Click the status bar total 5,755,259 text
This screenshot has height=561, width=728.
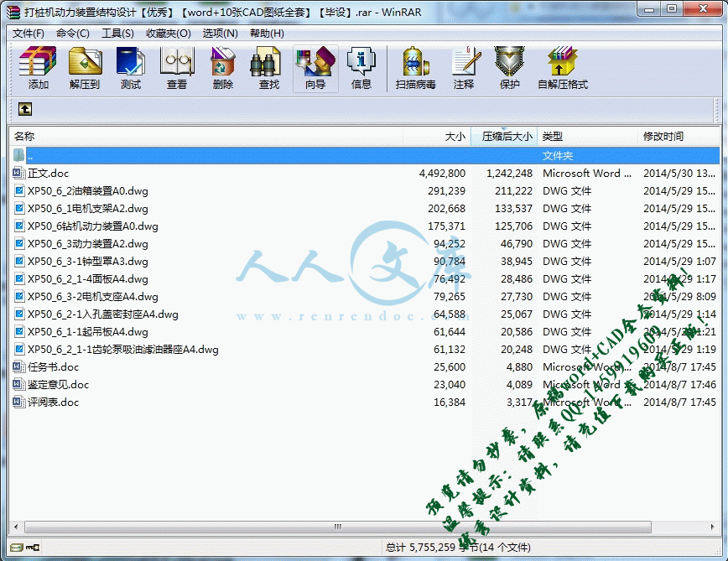(458, 548)
